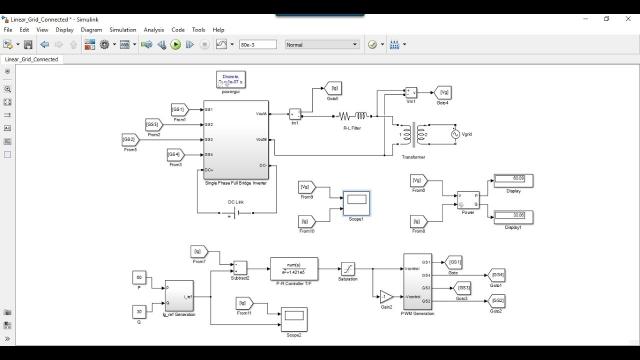Select the Display block above Display1

[513, 181]
